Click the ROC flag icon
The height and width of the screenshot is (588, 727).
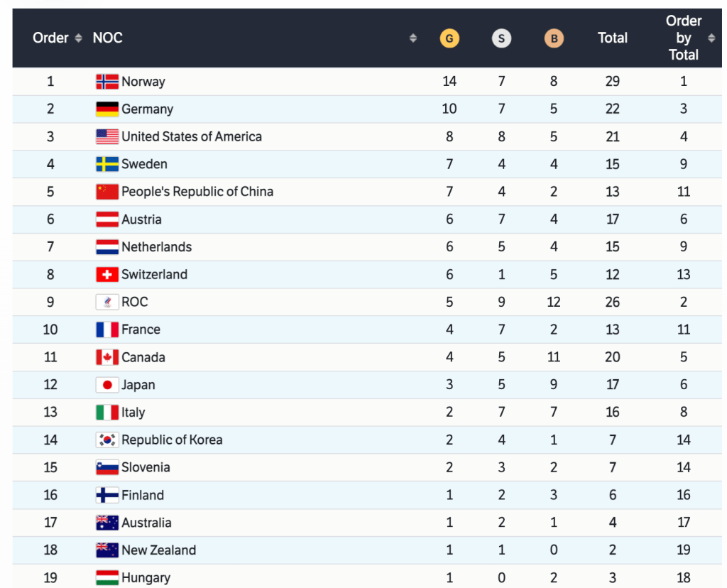[107, 303]
